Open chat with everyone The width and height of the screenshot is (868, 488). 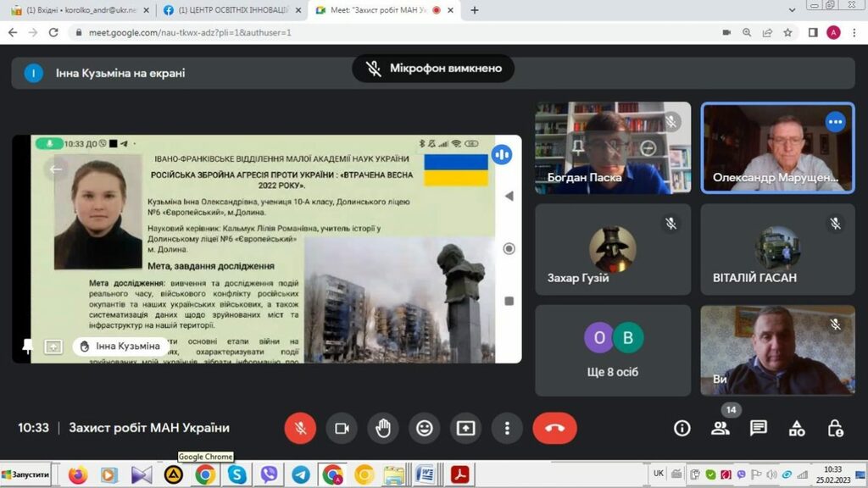point(758,428)
